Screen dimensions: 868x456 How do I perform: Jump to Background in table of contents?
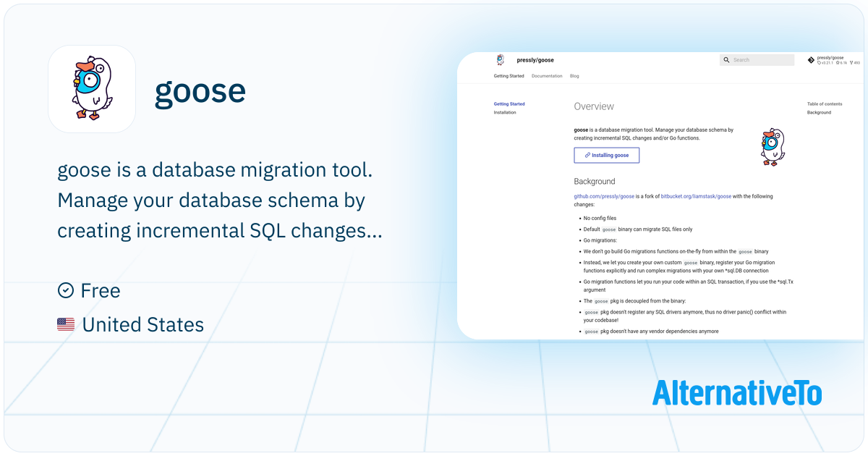coord(820,113)
